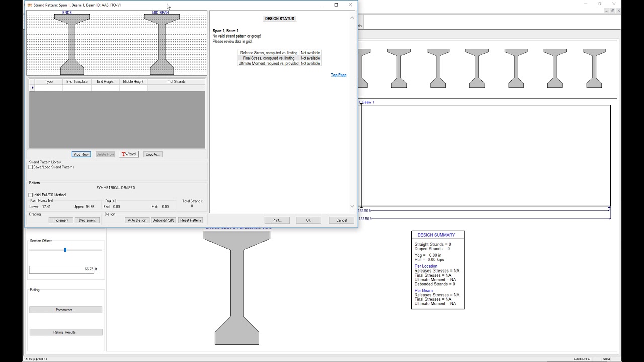Click the Reset Pattern button
644x362 pixels.
tap(191, 220)
